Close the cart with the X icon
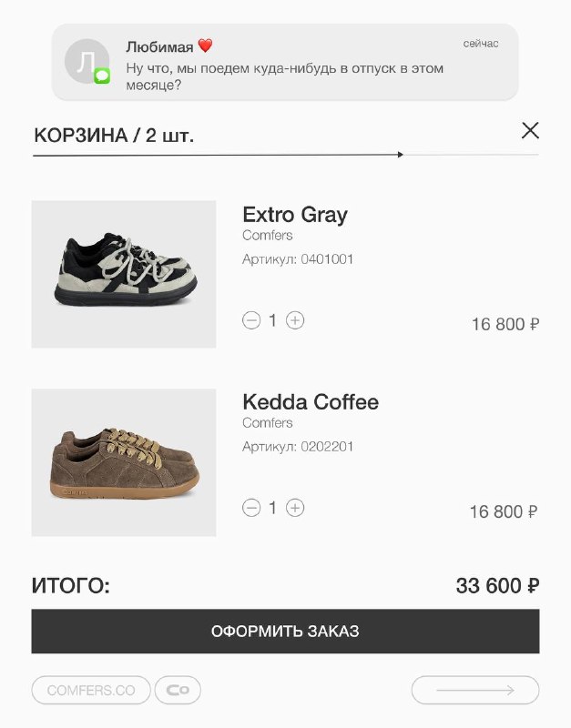The width and height of the screenshot is (571, 728). tap(530, 131)
